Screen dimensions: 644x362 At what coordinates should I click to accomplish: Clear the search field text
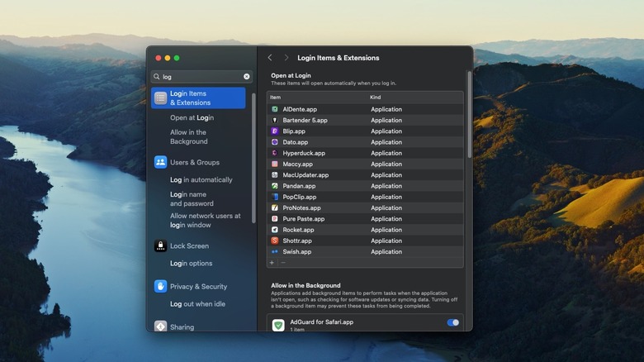[x=246, y=76]
